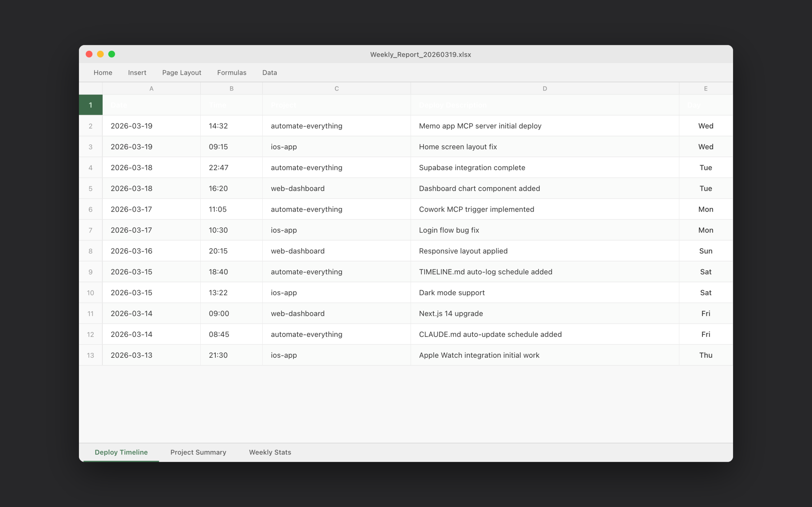Select row 1 header
The width and height of the screenshot is (812, 507).
coord(90,105)
